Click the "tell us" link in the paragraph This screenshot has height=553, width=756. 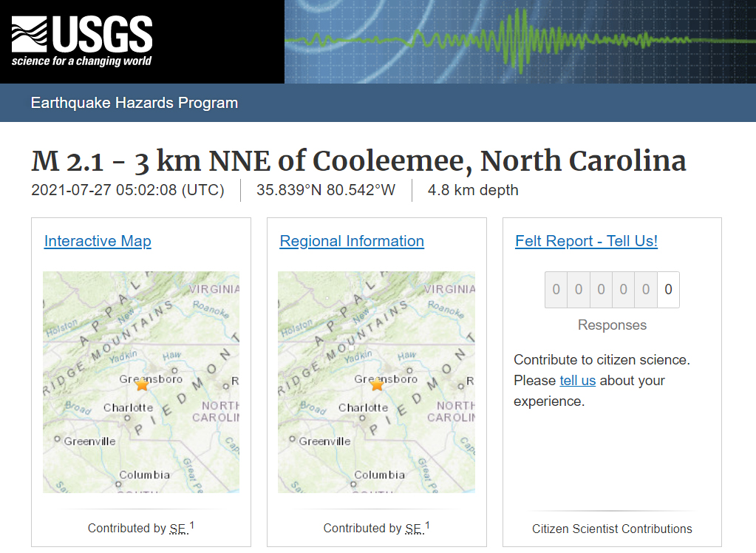point(577,381)
